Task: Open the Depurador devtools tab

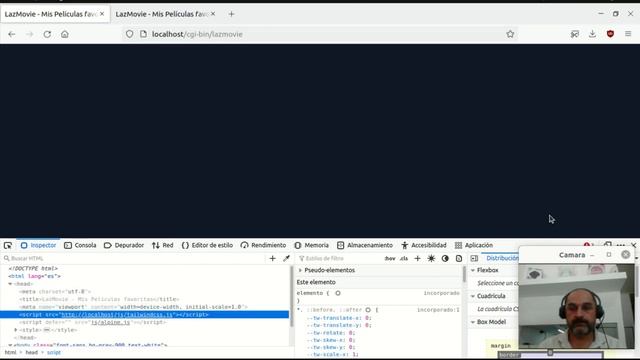Action: [124, 245]
